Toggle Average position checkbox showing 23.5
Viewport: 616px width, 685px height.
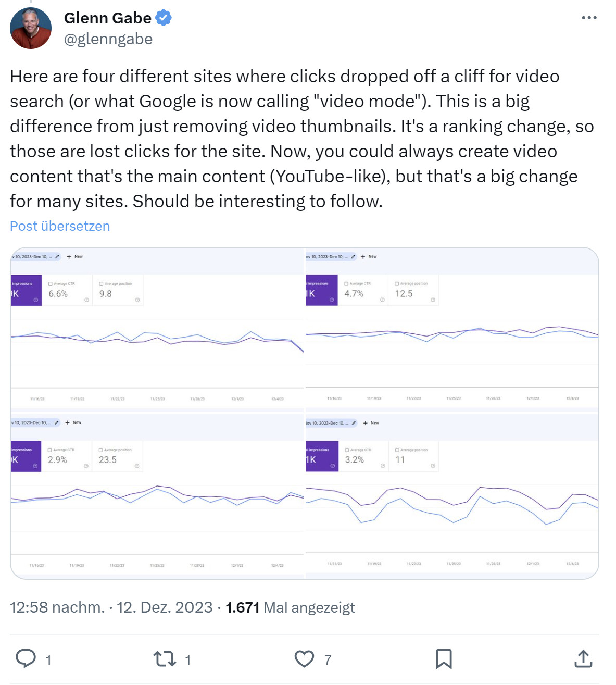click(101, 450)
